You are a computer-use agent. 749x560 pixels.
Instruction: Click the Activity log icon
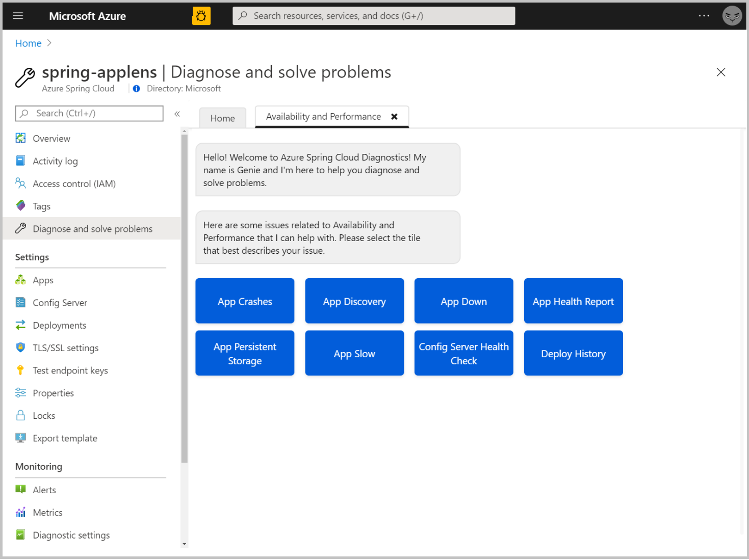20,161
